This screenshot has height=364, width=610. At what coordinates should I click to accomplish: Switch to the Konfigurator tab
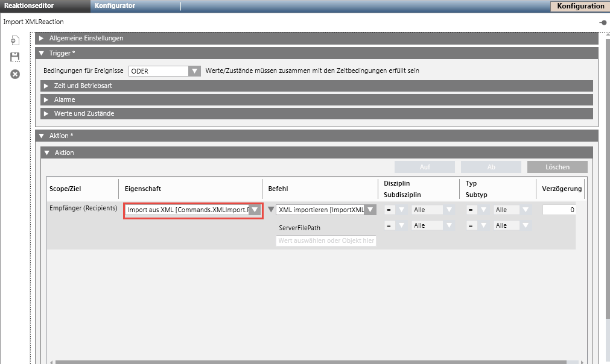(115, 6)
